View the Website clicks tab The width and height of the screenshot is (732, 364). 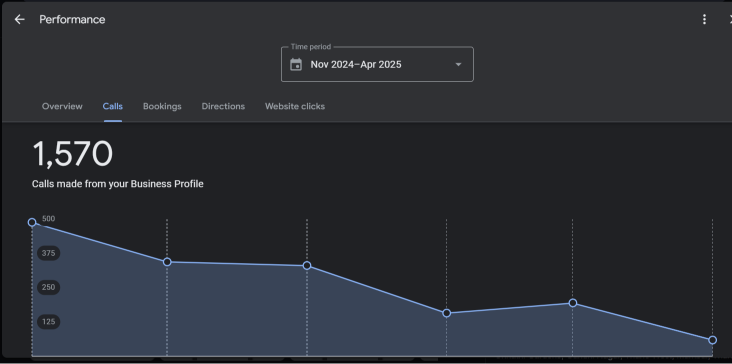click(x=295, y=106)
